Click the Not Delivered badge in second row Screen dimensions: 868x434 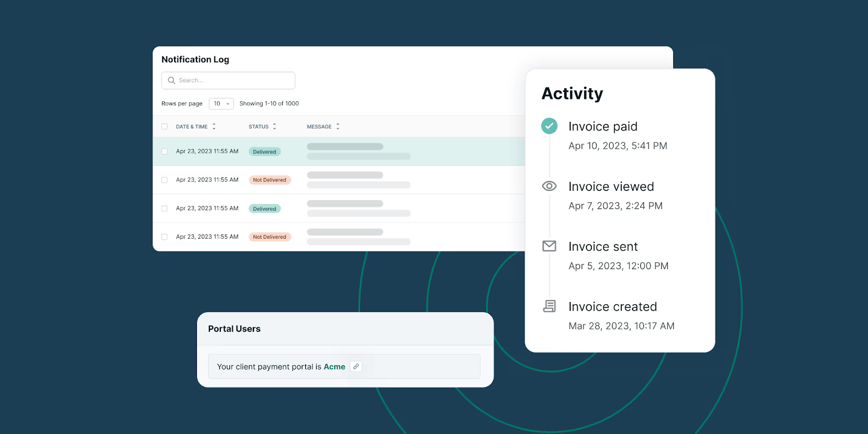click(x=270, y=180)
